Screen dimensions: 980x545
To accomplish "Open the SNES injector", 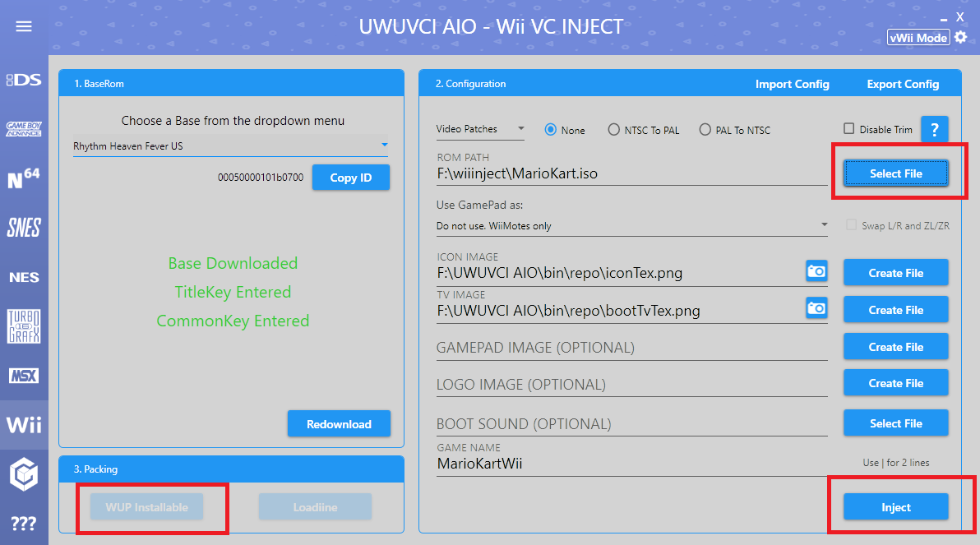I will pos(24,228).
